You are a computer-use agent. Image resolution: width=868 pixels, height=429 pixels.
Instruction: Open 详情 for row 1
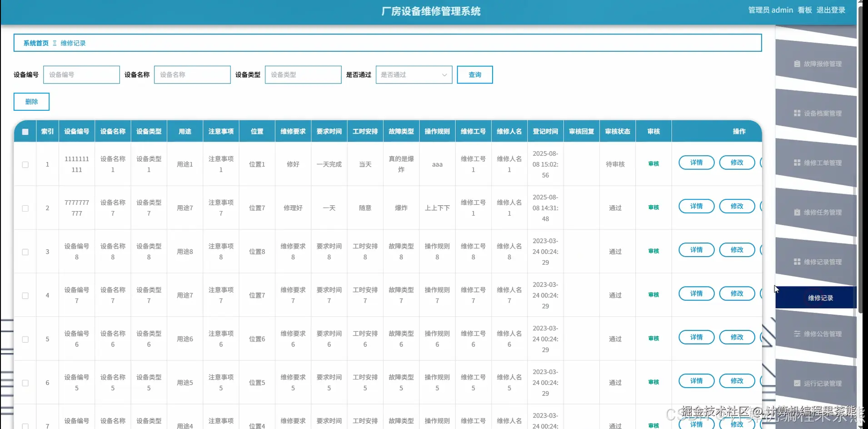pyautogui.click(x=696, y=163)
